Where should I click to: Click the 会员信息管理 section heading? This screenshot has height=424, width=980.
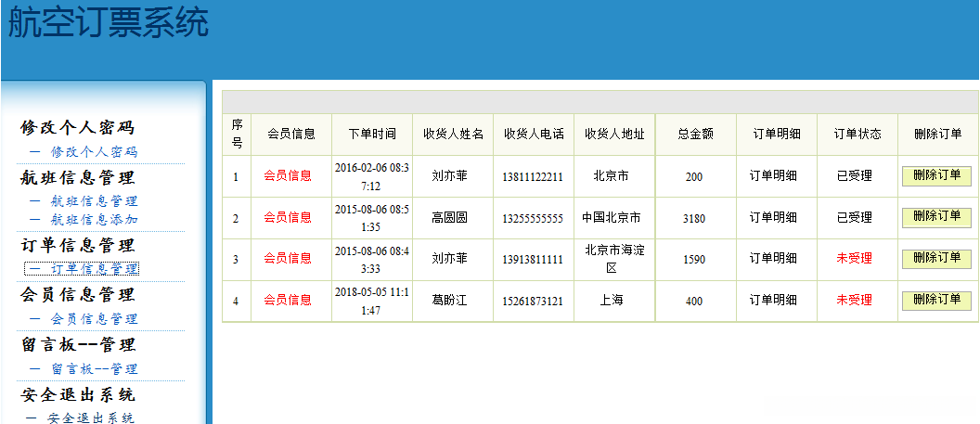(78, 294)
